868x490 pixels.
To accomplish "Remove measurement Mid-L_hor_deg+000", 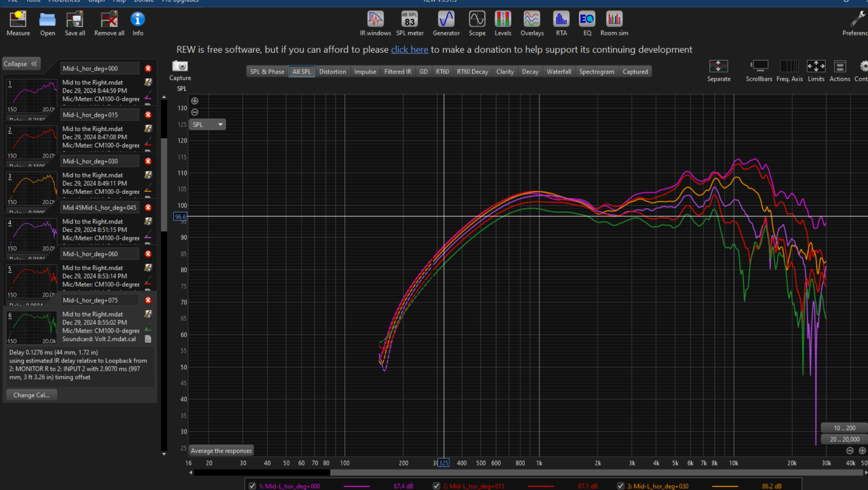I will pos(148,68).
